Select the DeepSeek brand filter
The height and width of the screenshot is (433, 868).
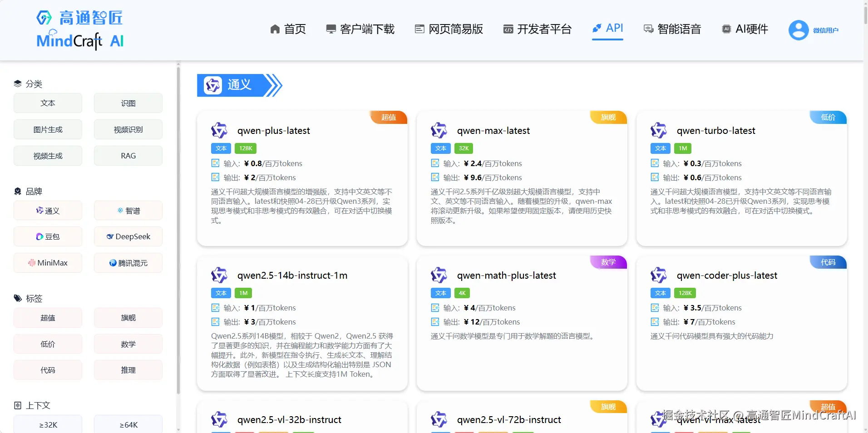(128, 236)
